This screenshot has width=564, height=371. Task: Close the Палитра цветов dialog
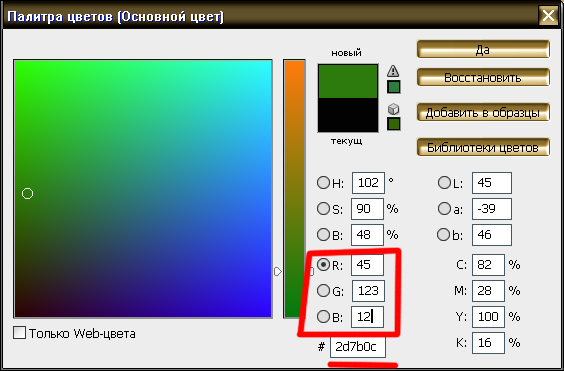(x=548, y=16)
